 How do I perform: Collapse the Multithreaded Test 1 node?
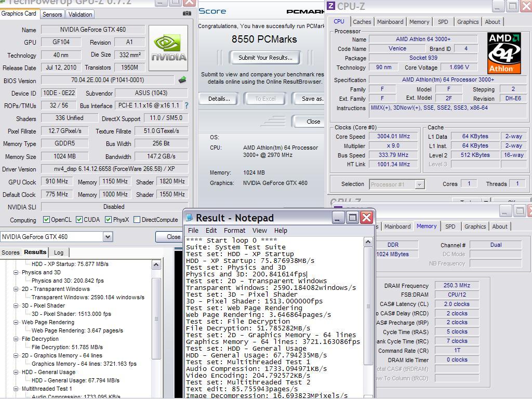[16, 389]
